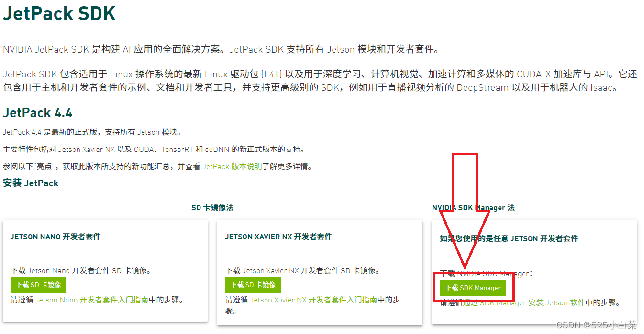Click the 下载 SDK Manager button

473,288
